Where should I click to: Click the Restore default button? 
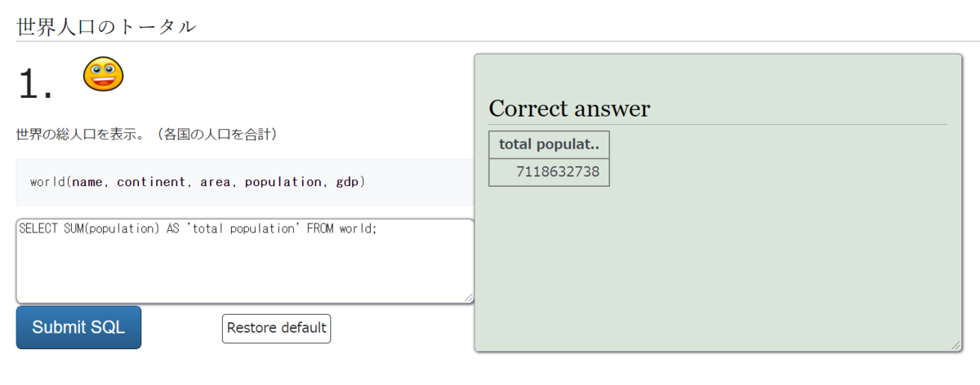pyautogui.click(x=276, y=328)
